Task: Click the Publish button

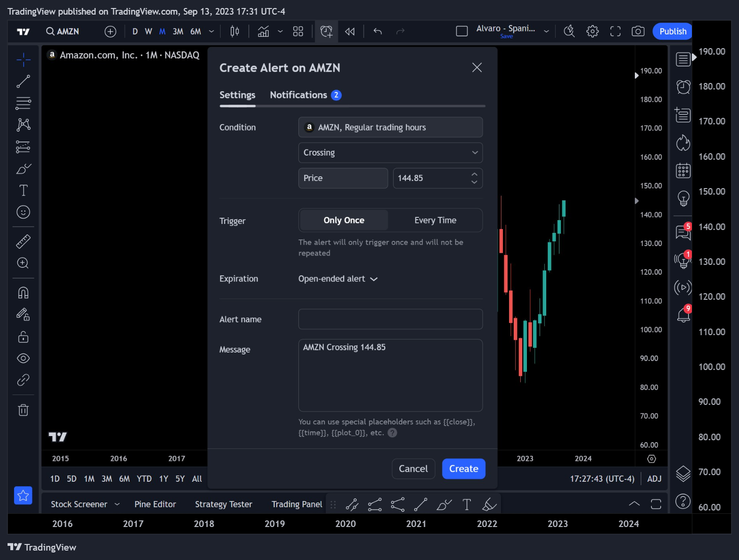Action: click(673, 32)
